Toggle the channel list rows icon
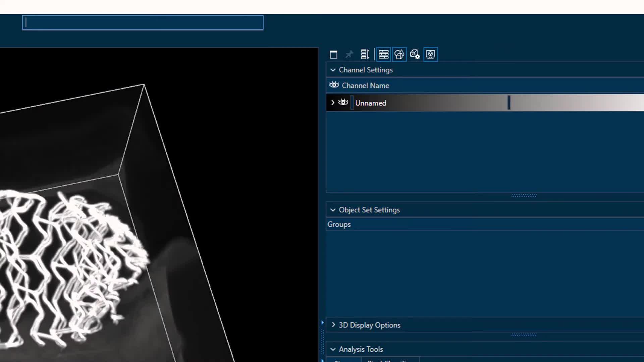Viewport: 644px width, 362px height. click(383, 54)
